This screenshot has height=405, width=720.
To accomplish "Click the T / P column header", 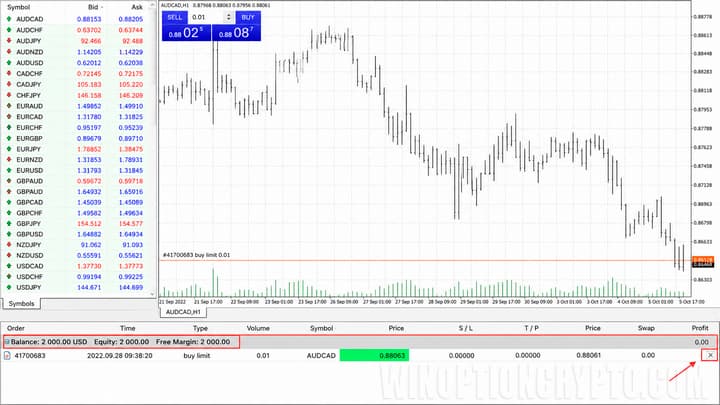I will [x=531, y=328].
